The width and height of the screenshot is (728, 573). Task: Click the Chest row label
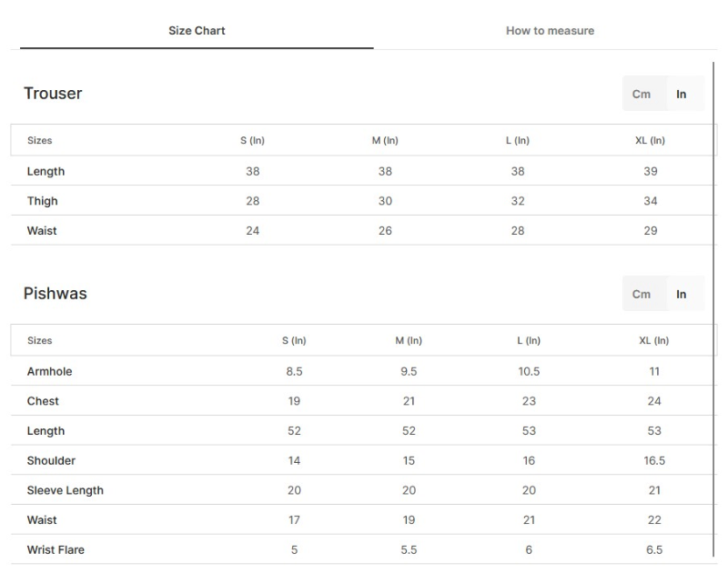[x=43, y=401]
